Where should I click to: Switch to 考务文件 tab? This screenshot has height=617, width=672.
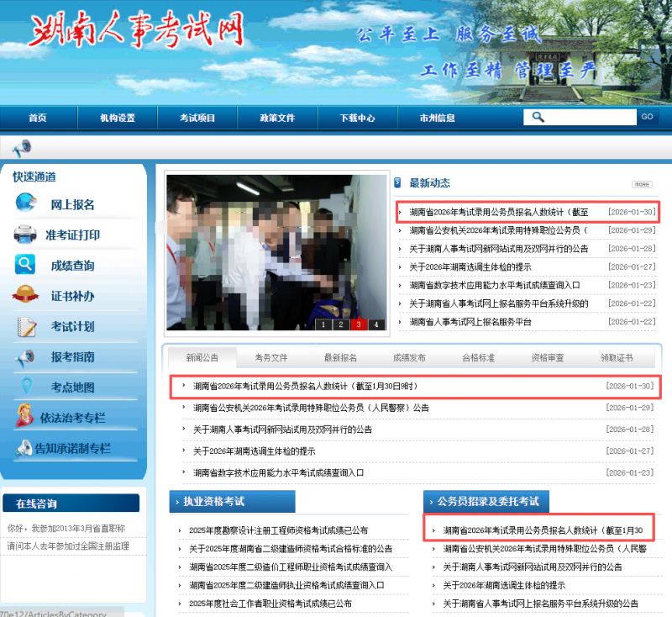tap(271, 357)
